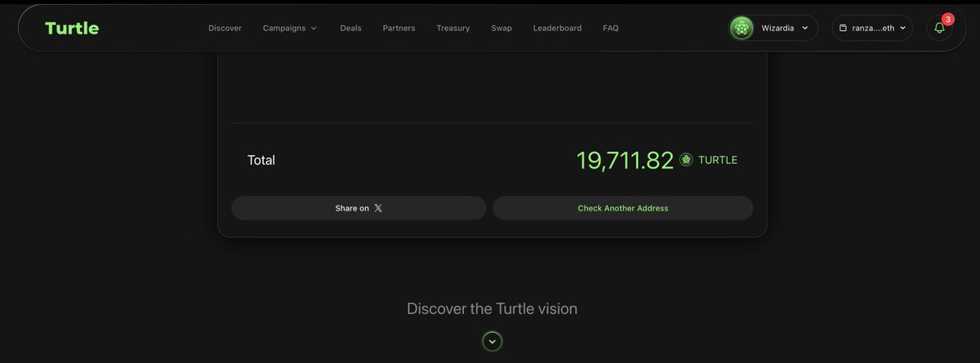Open the FAQ page
980x363 pixels.
click(611, 28)
